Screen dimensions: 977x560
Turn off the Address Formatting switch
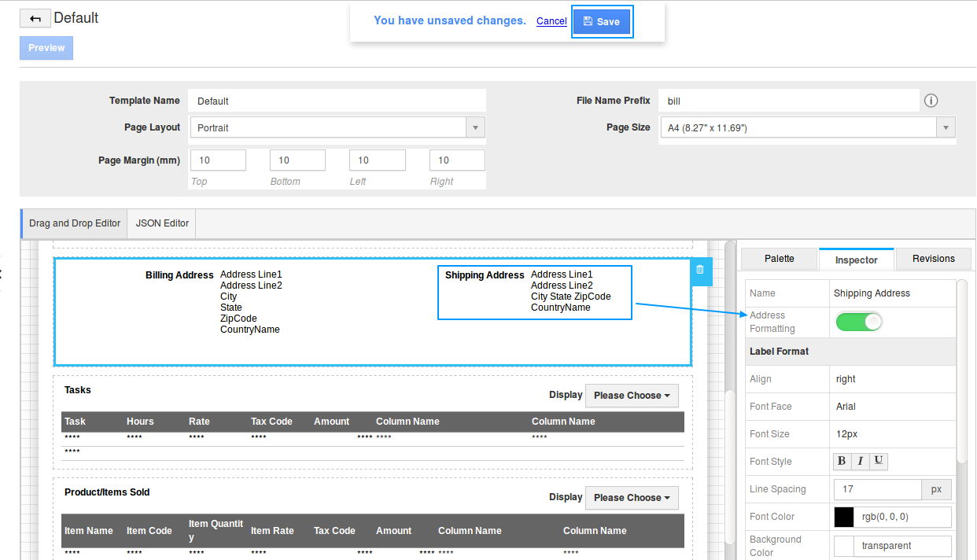pos(858,322)
